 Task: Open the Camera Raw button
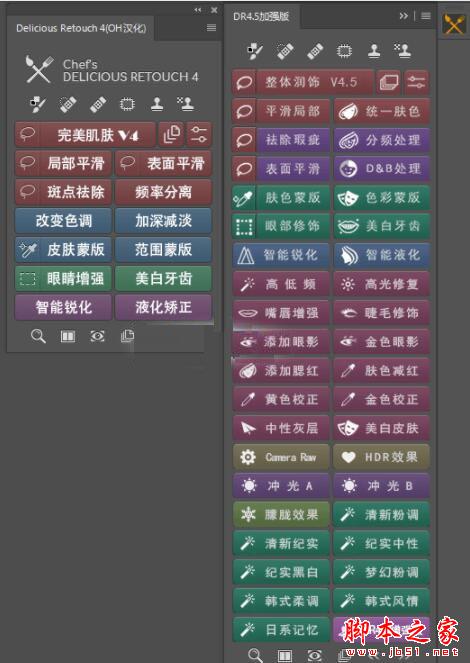coord(281,457)
